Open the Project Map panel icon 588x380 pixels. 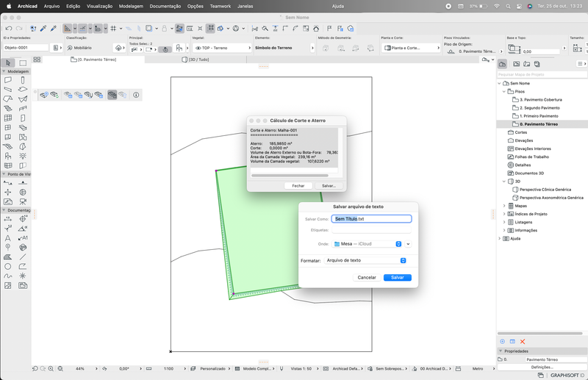coord(502,64)
